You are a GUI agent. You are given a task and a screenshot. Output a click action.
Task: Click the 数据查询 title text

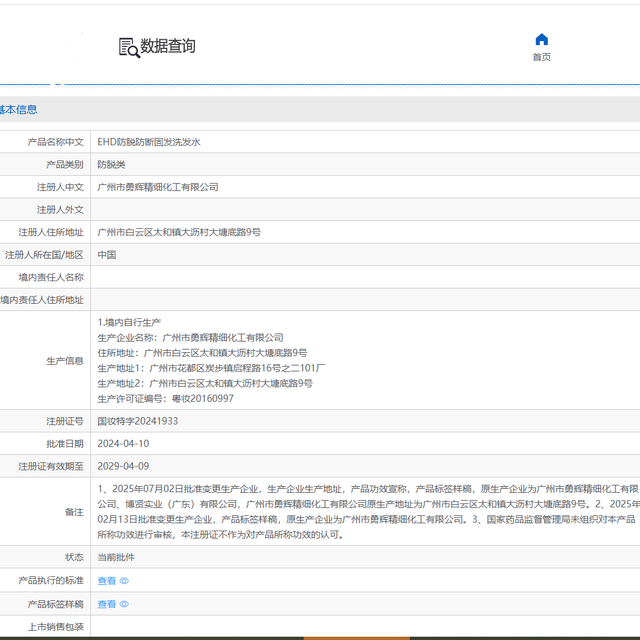click(168, 46)
